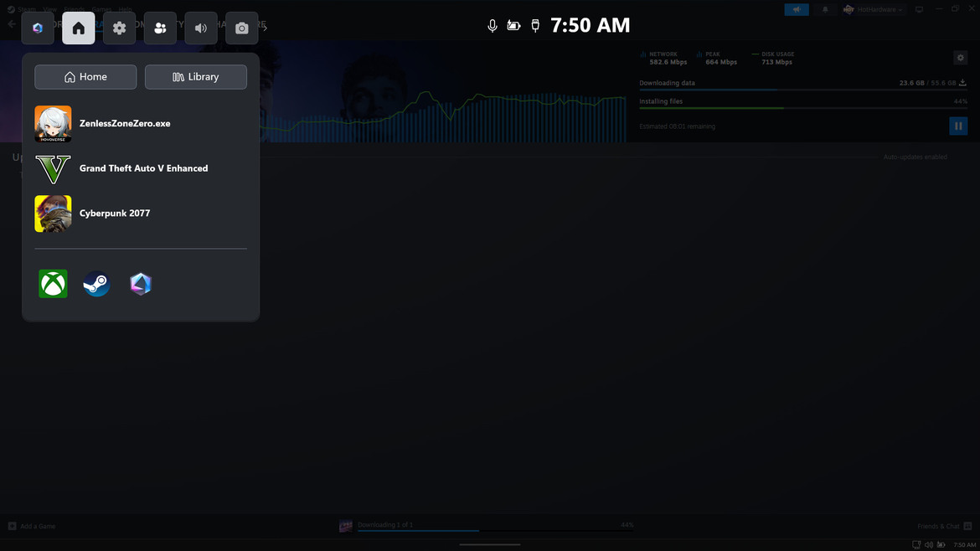
Task: Switch to the Library tab
Action: (196, 77)
